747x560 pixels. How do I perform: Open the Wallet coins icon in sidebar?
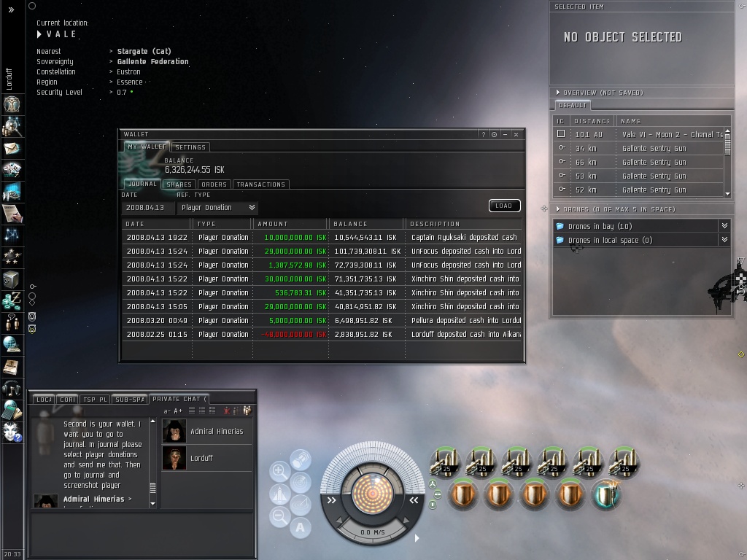pos(12,300)
